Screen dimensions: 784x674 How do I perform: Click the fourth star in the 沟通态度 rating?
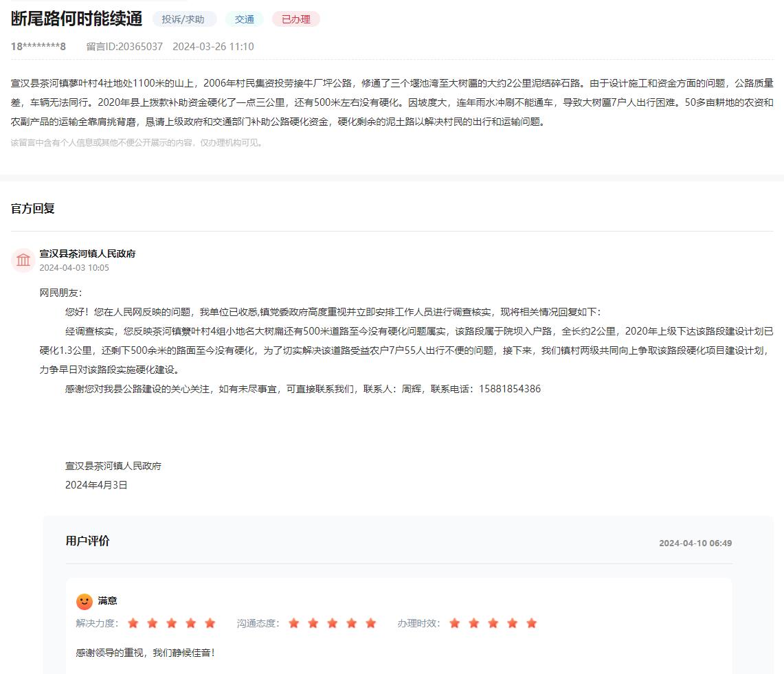coord(352,623)
